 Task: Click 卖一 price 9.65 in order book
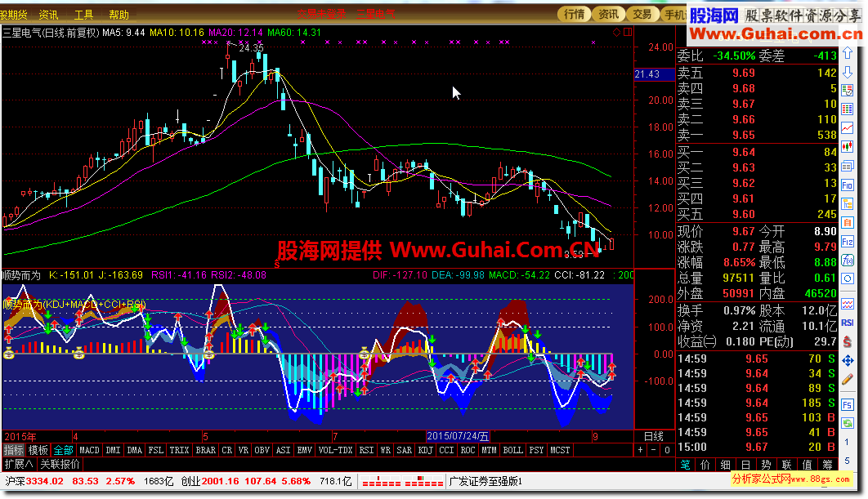click(x=744, y=135)
